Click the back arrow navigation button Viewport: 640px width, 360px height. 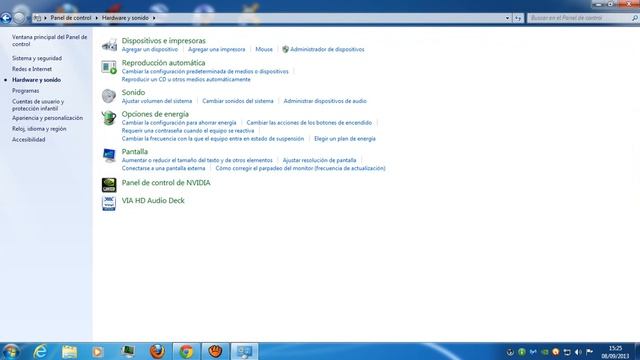(x=6, y=18)
